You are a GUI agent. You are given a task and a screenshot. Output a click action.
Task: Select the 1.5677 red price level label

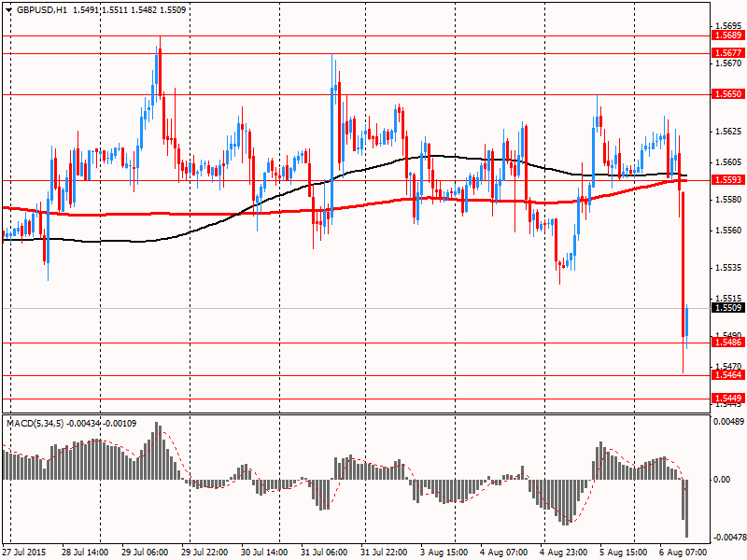[x=727, y=53]
